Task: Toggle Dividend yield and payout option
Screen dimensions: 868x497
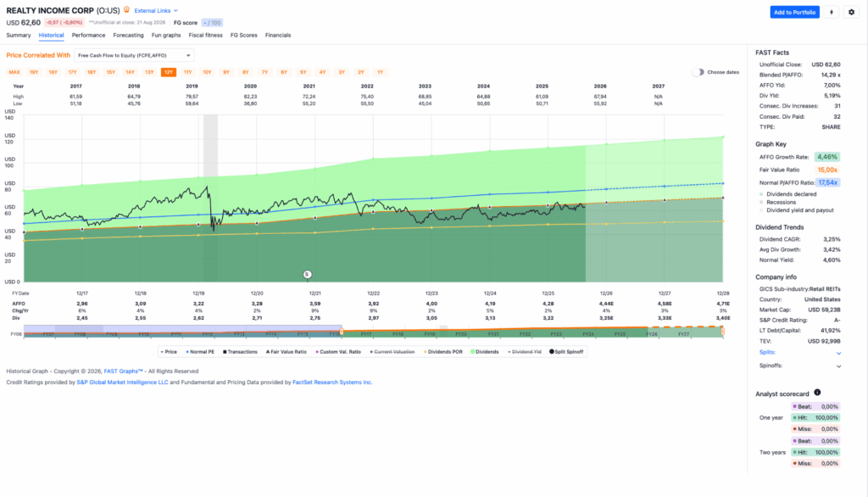Action: (x=796, y=210)
